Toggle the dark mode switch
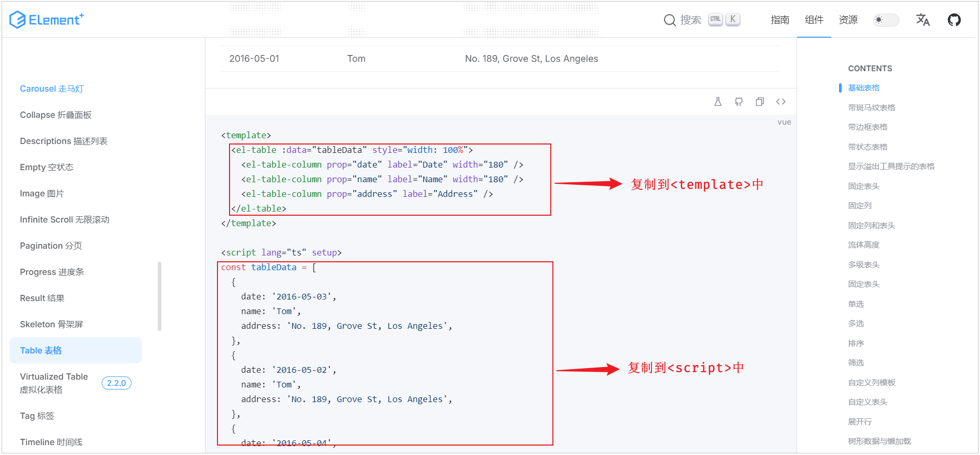 pyautogui.click(x=886, y=20)
